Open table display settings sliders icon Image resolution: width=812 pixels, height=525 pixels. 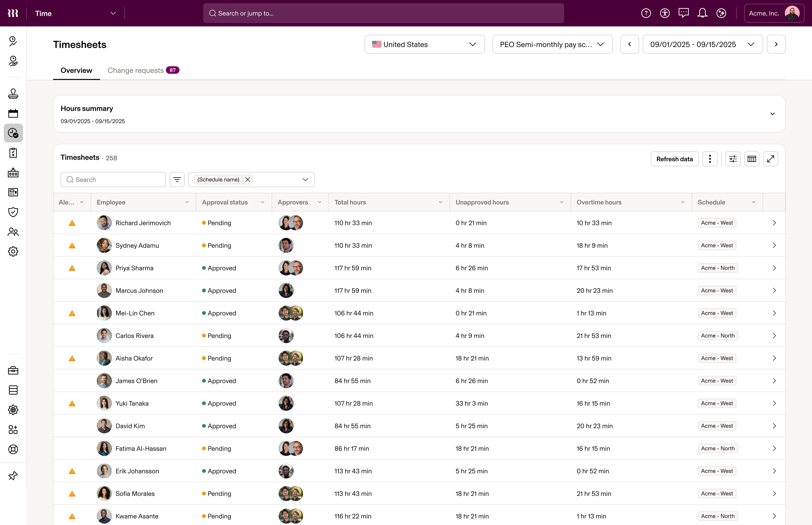click(733, 159)
